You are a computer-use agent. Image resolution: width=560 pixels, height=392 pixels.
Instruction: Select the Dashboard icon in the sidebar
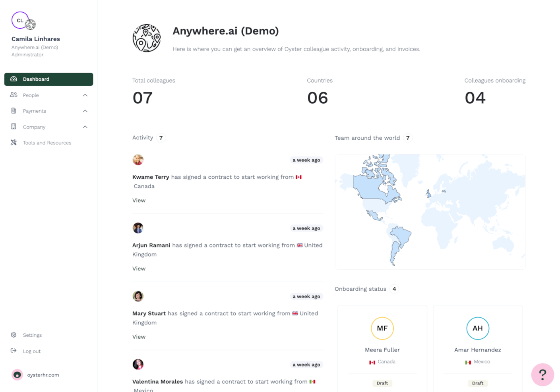(x=14, y=79)
